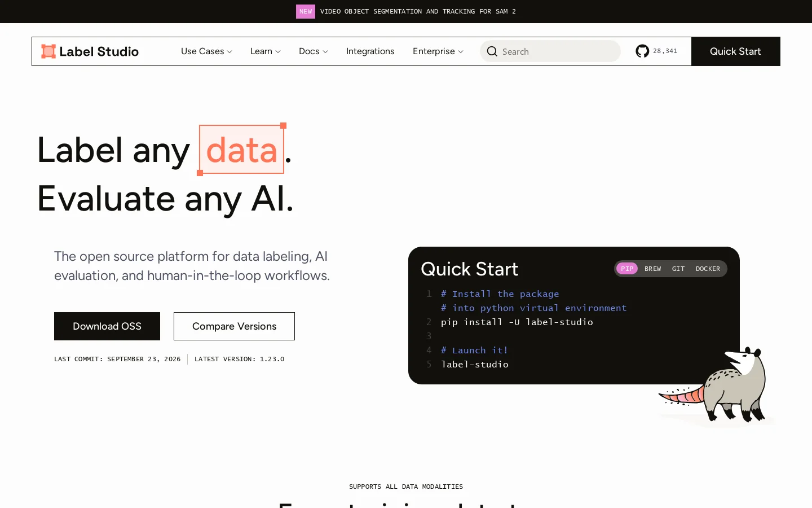Focus the Search input field

(550, 51)
